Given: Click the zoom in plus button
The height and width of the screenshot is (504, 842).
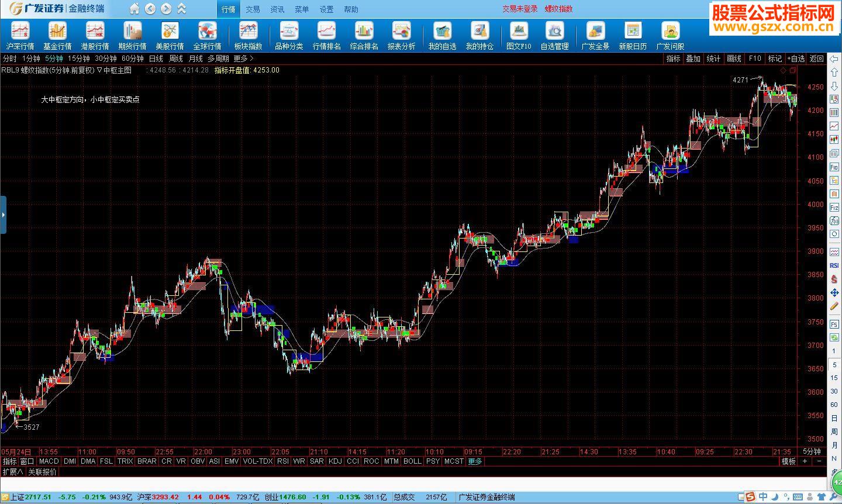Looking at the screenshot, I should 805,461.
